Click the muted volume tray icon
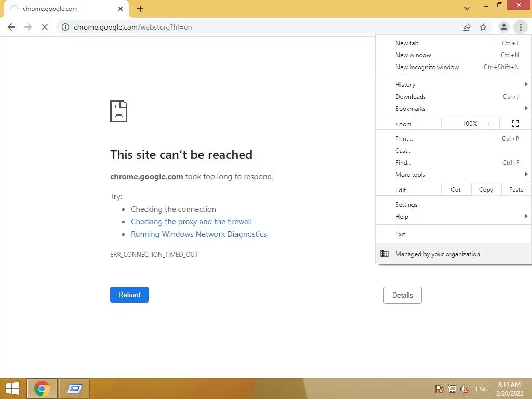 click(464, 389)
